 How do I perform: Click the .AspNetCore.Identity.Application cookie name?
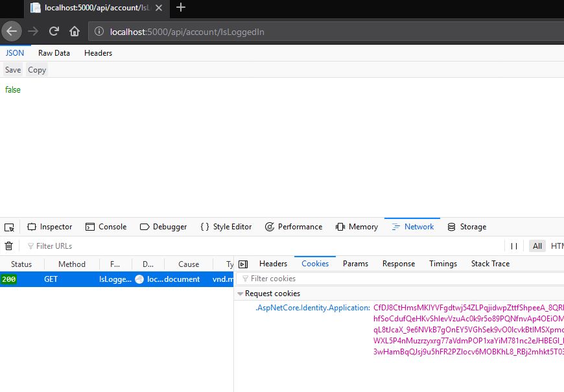click(x=312, y=308)
